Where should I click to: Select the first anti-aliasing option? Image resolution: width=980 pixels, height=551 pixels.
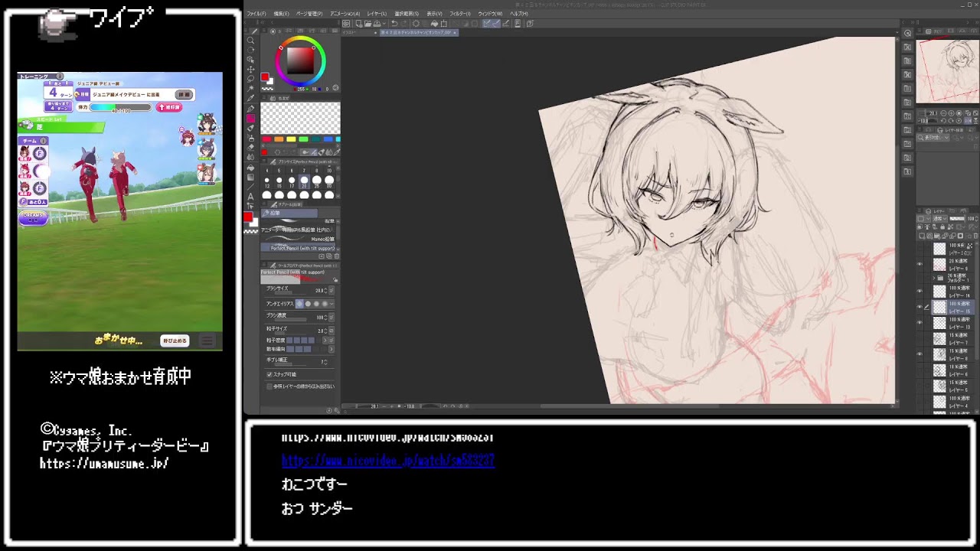click(299, 304)
